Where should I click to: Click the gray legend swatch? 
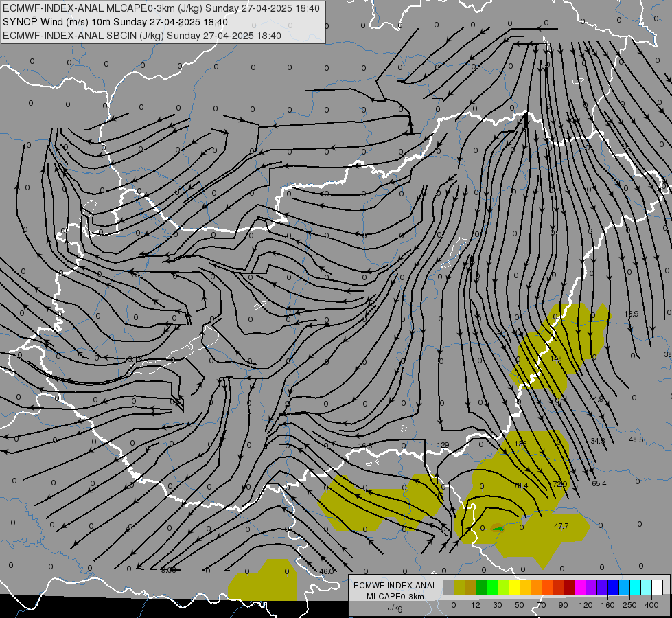point(449,587)
